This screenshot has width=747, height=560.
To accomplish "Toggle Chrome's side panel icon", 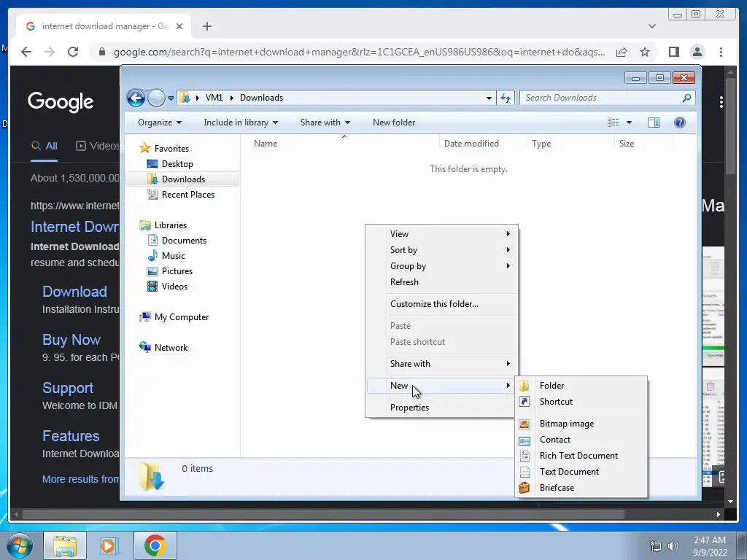I will (x=673, y=52).
